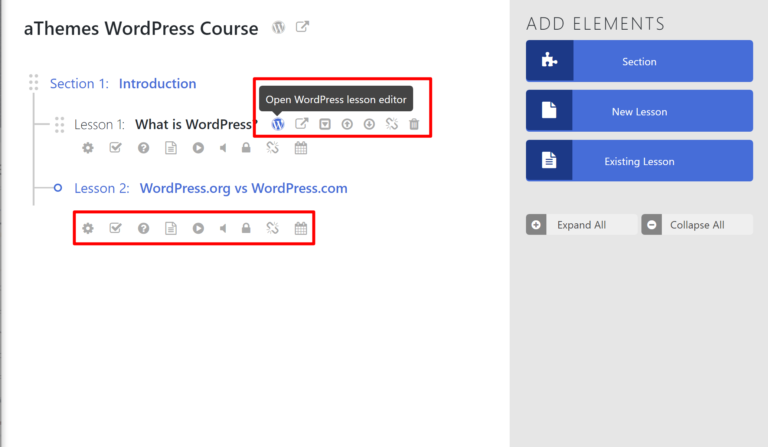Click Lesson 1 document content icon
768x447 pixels.
pos(170,148)
